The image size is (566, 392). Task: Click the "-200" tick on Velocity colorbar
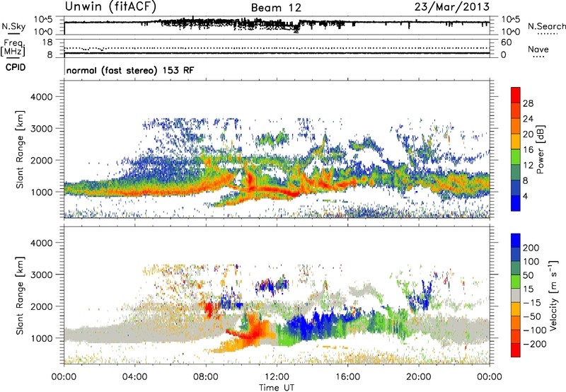533,344
